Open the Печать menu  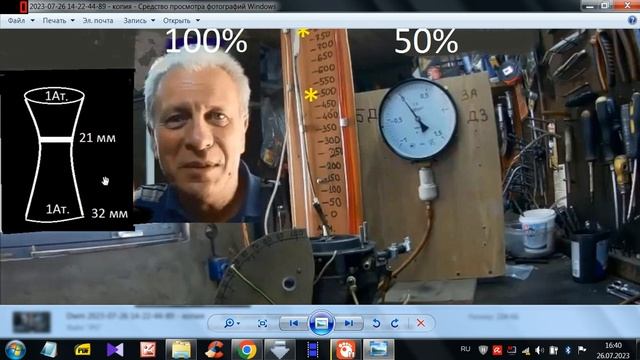pos(58,20)
